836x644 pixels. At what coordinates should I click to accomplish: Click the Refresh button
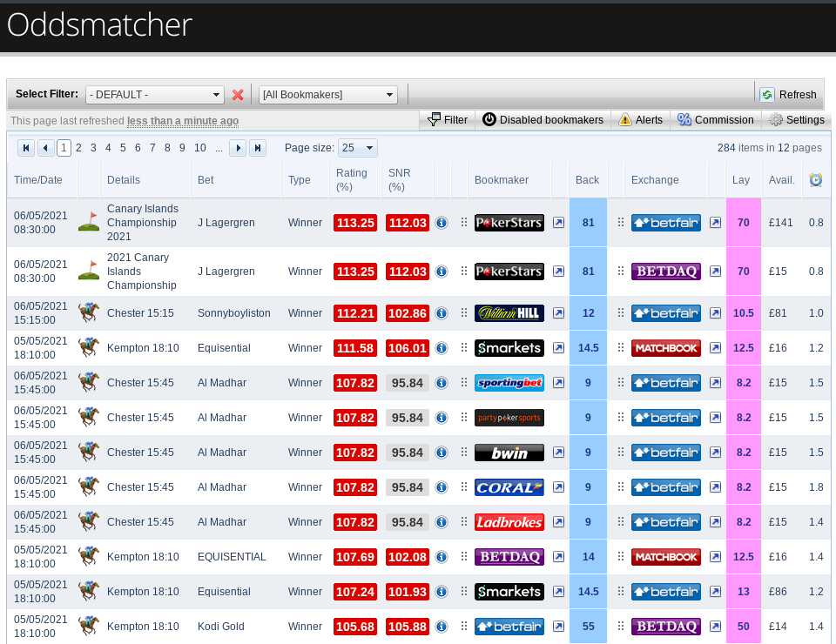(789, 95)
